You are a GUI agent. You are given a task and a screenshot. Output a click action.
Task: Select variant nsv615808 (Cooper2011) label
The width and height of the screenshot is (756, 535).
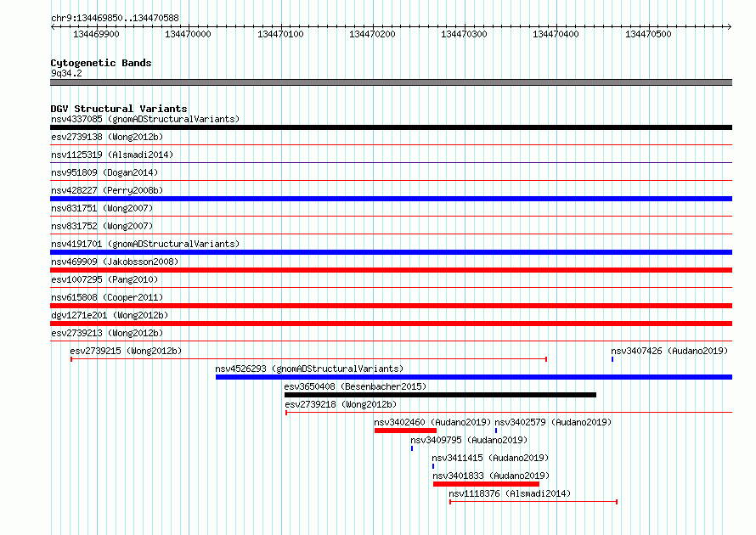[107, 297]
